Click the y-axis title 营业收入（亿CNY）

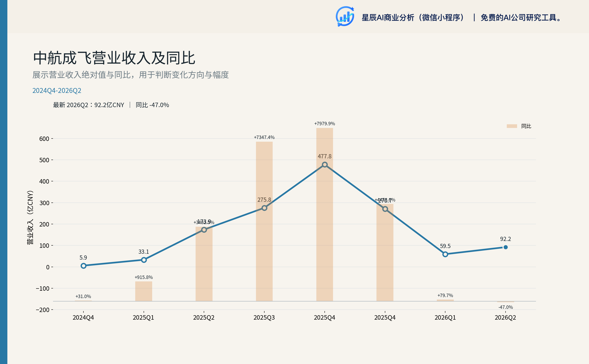(x=30, y=217)
